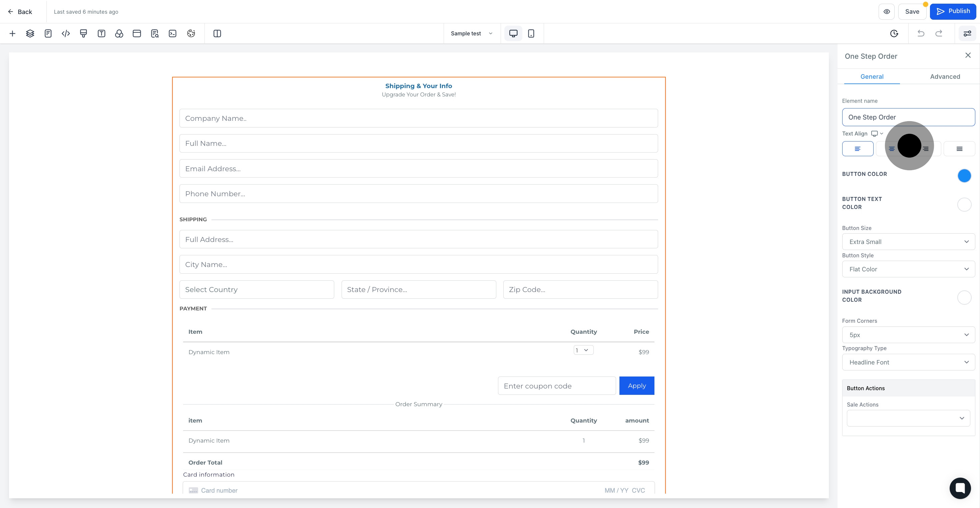Open the terminal tracking code icon

[x=173, y=33]
